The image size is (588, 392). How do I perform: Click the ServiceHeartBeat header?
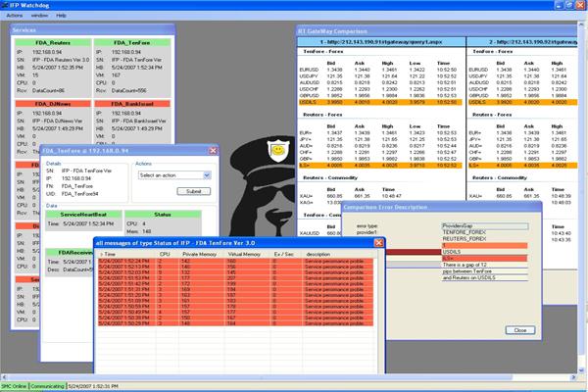[83, 215]
